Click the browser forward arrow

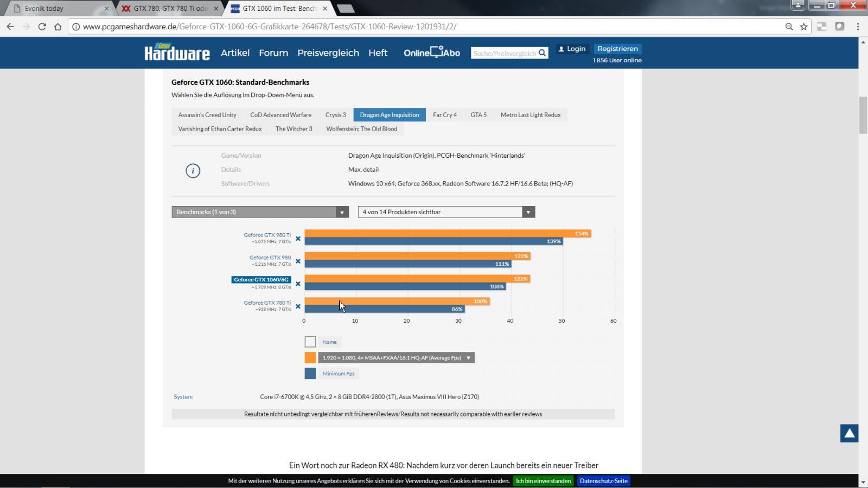pyautogui.click(x=26, y=27)
